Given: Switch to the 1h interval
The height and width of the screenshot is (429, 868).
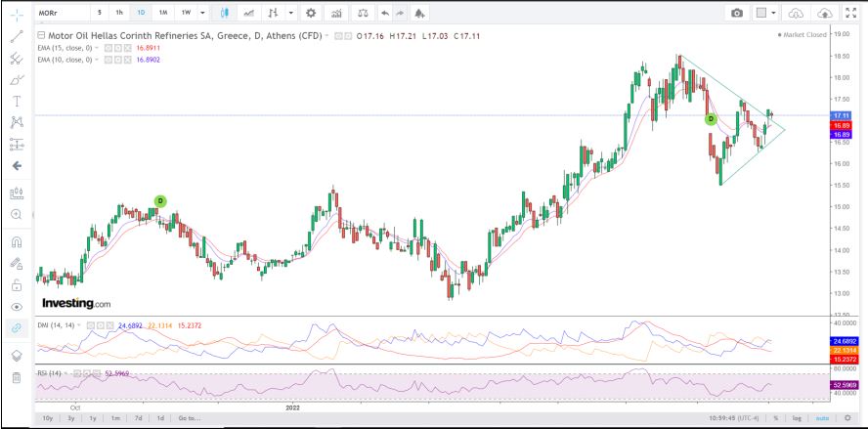Looking at the screenshot, I should tap(118, 14).
